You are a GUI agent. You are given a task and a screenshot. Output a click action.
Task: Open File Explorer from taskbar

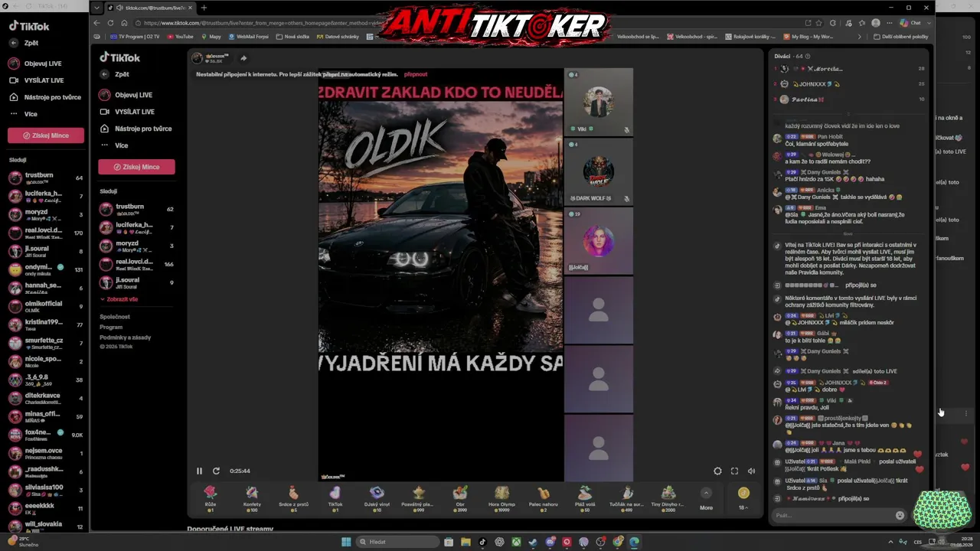(x=465, y=542)
